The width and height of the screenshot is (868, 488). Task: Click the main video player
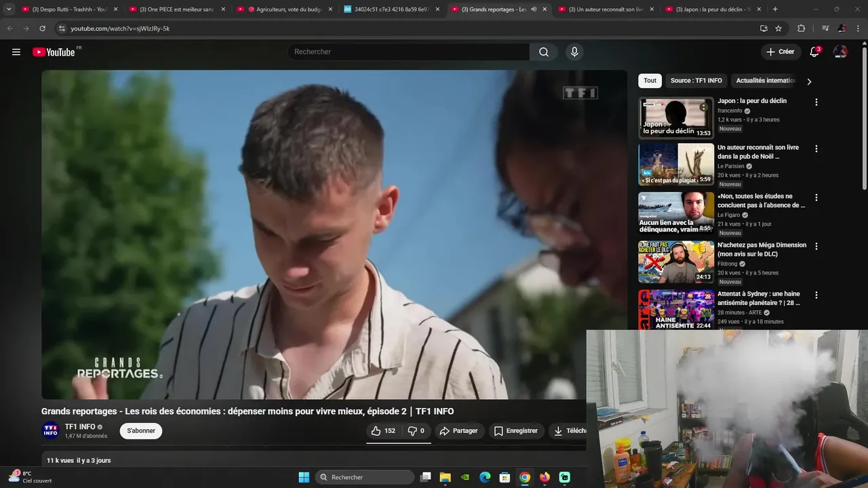tap(334, 235)
